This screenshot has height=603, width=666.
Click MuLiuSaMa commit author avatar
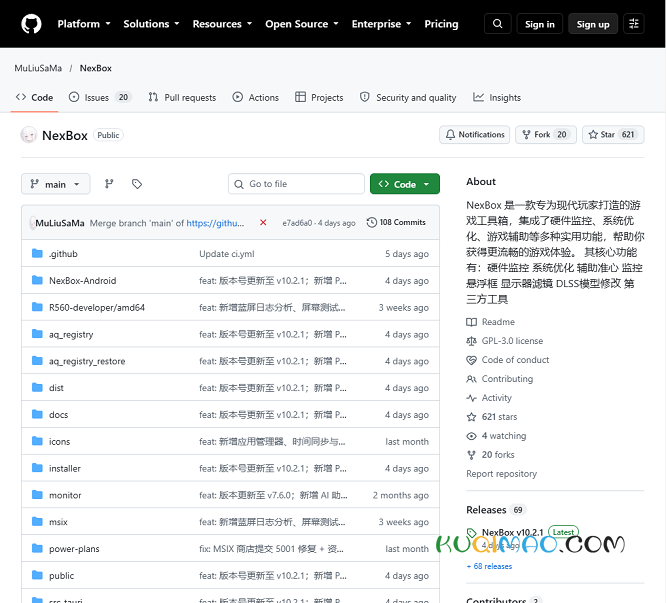(x=32, y=223)
